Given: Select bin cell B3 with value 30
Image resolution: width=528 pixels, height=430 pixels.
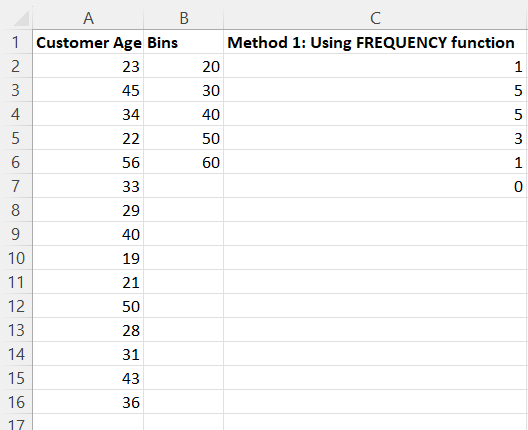Looking at the screenshot, I should [184, 90].
